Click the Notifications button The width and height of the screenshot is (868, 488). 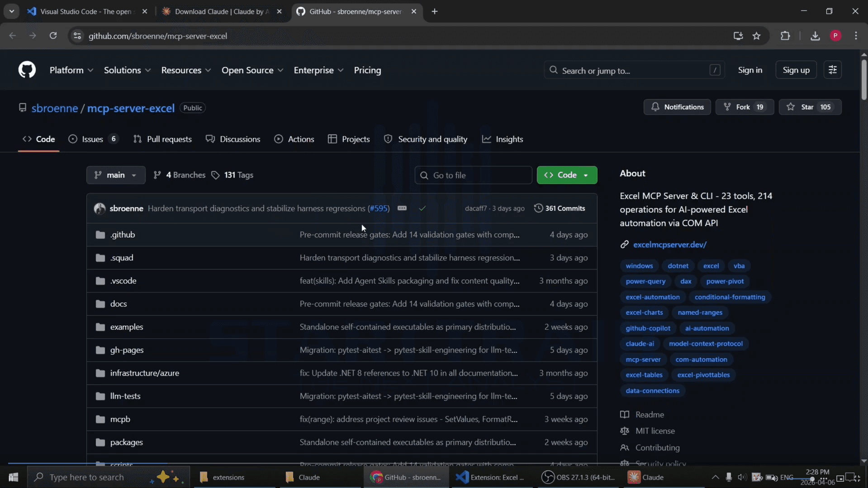pyautogui.click(x=677, y=107)
